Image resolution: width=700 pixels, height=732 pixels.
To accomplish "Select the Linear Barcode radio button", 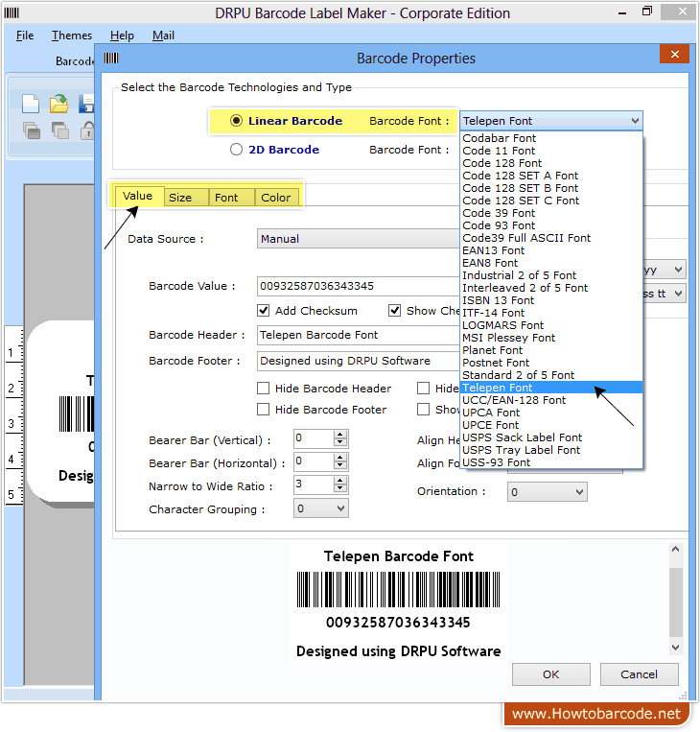I will coord(236,121).
